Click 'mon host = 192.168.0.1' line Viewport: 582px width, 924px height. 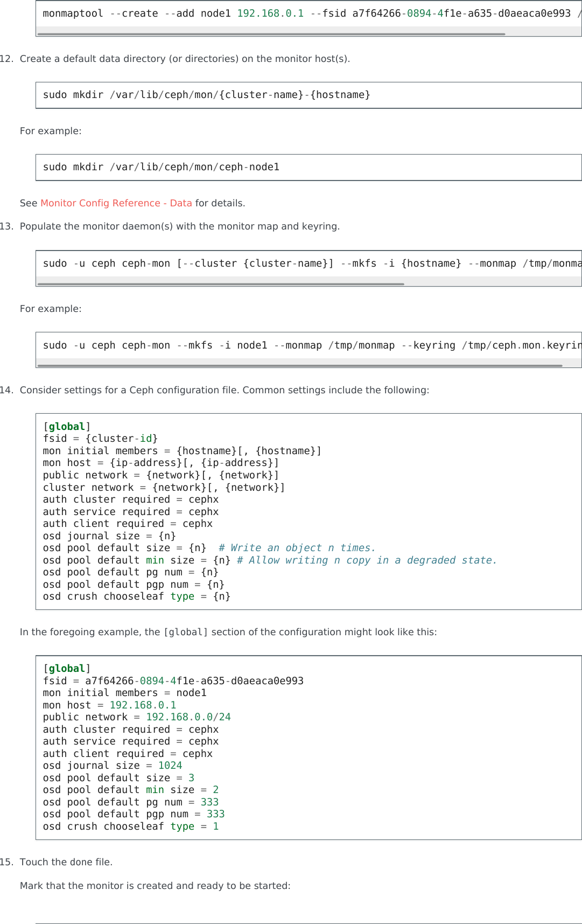[x=109, y=705]
